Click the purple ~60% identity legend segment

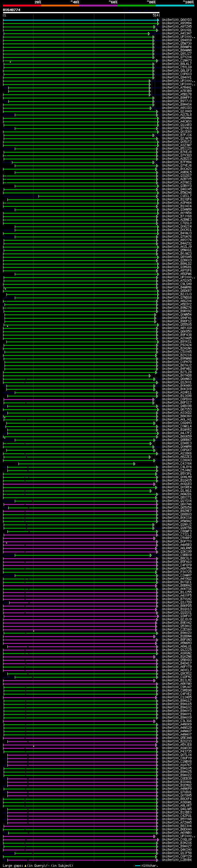point(98,6)
